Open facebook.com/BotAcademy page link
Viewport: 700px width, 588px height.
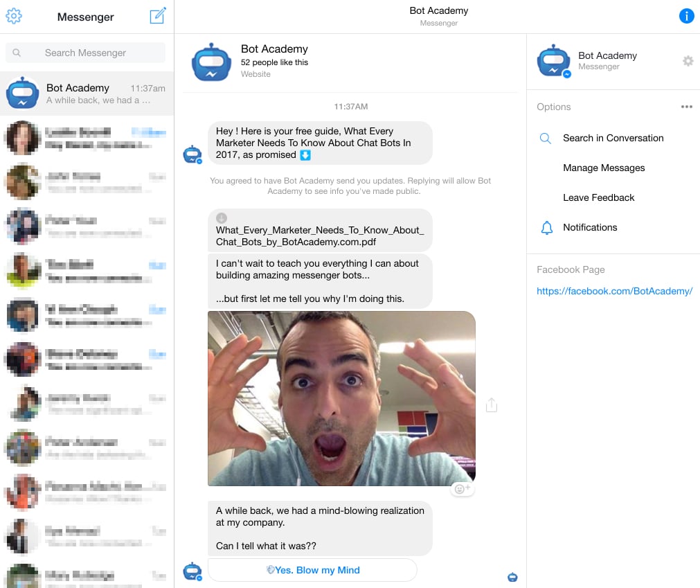tap(614, 291)
